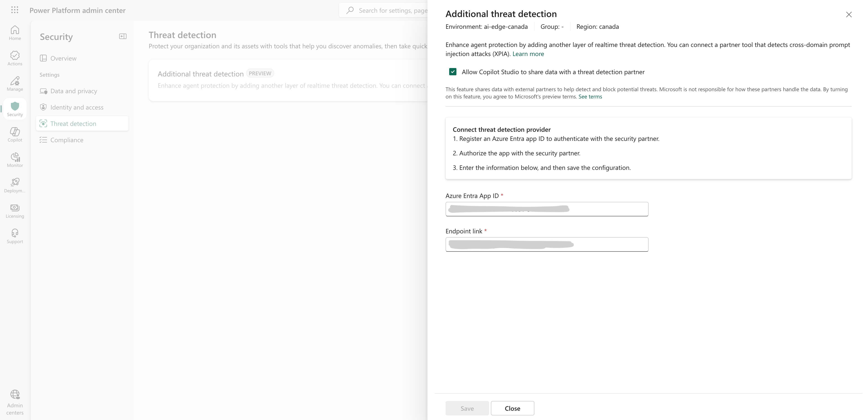Open the Actions section icon
The height and width of the screenshot is (420, 868).
click(15, 58)
